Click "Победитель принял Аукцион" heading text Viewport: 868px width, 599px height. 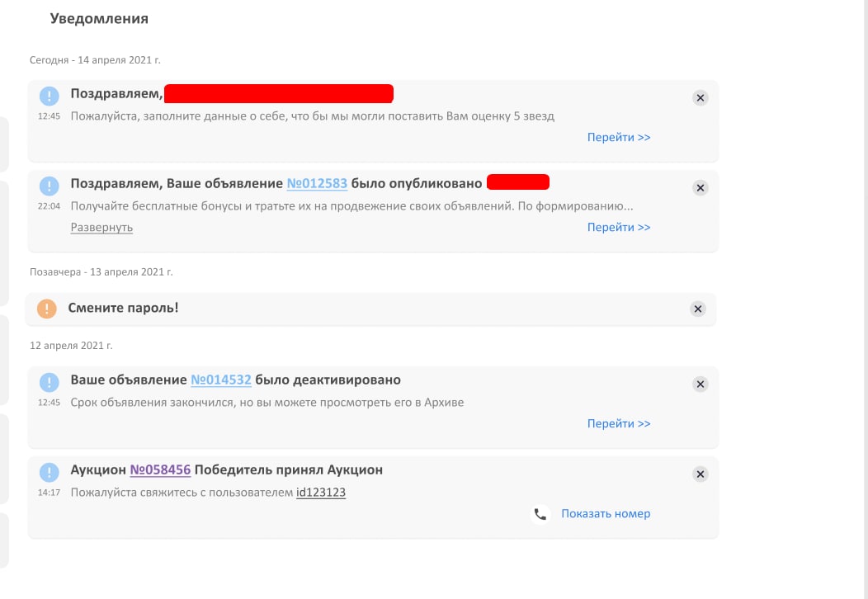point(289,470)
